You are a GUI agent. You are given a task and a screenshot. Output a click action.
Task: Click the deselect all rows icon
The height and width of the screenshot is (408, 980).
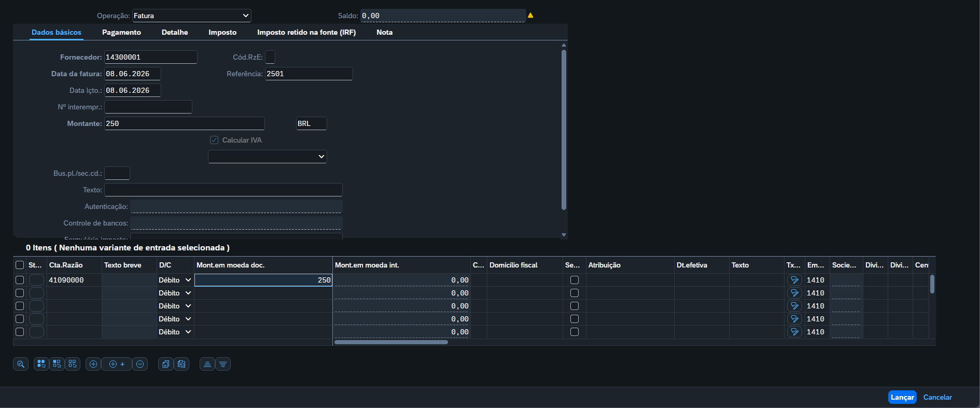click(x=73, y=364)
